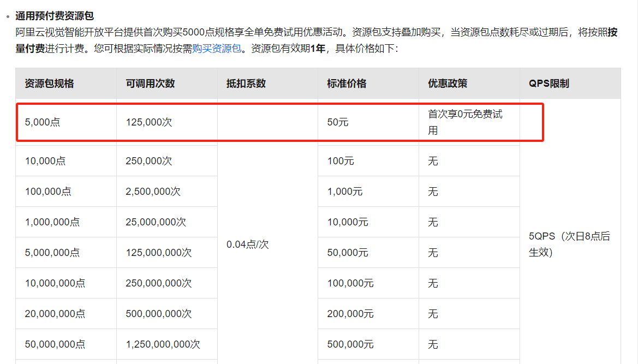Image resolution: width=638 pixels, height=364 pixels.
Task: Select the 125,000,000次 cell
Action: coord(167,252)
